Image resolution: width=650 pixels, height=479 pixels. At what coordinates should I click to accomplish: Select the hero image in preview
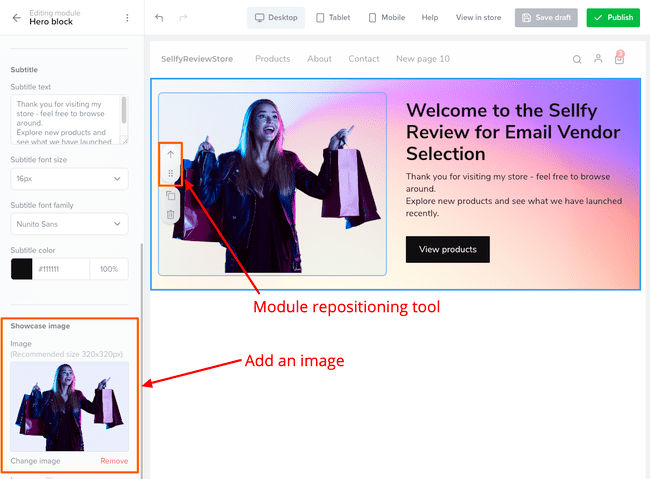272,184
